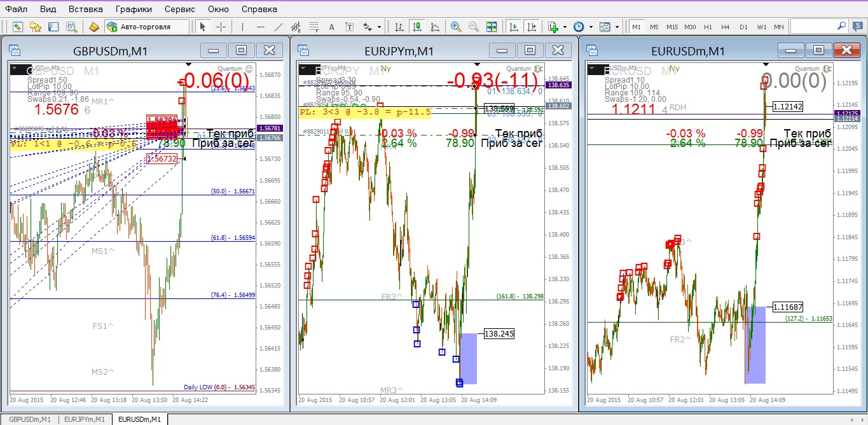Viewport: 868px width, 425px height.
Task: Switch to the GBPUSDm,M1 bottom tab
Action: coord(29,419)
